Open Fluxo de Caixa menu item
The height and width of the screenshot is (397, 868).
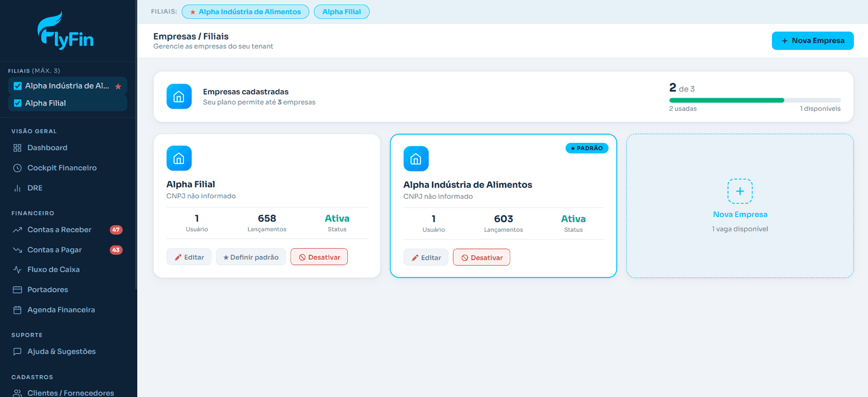[68, 269]
